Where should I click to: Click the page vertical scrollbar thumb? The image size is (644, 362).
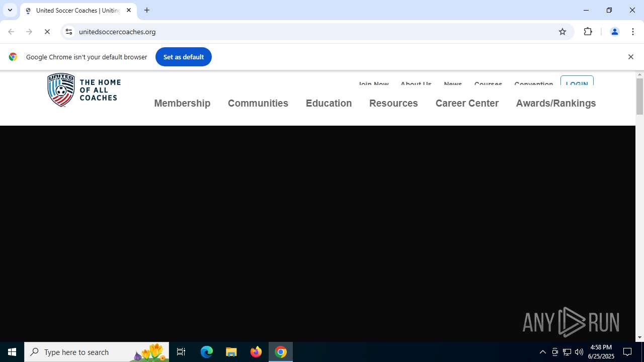(x=639, y=97)
